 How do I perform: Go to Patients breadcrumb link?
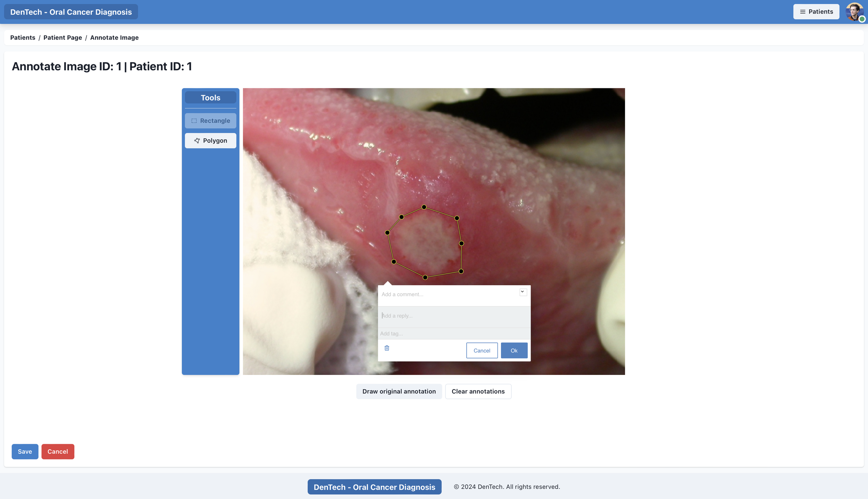(23, 38)
